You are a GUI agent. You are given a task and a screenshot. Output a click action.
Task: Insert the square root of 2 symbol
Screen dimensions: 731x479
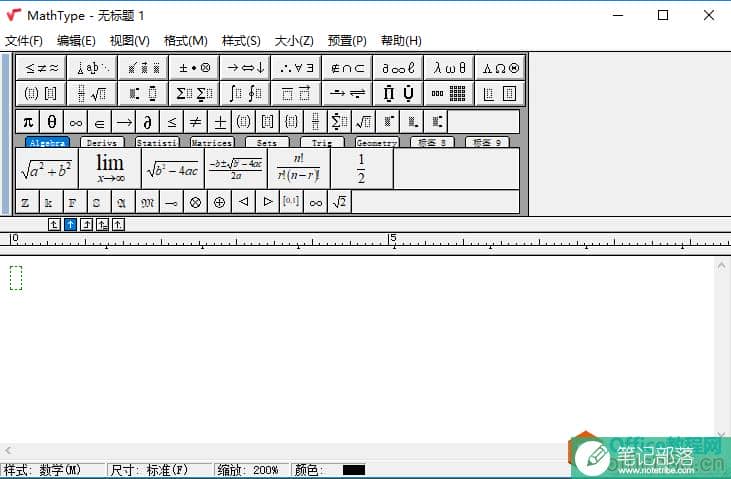pos(339,202)
